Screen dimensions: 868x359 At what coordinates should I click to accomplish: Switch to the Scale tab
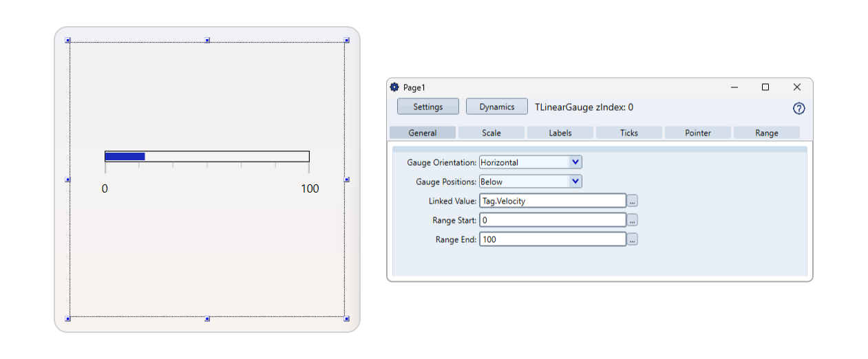click(491, 133)
